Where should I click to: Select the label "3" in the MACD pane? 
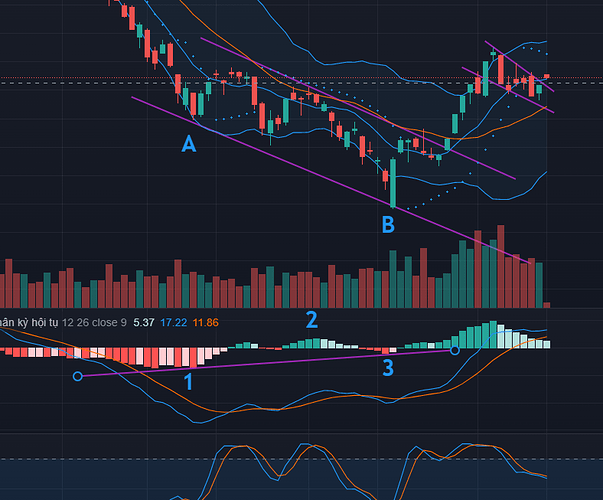388,367
